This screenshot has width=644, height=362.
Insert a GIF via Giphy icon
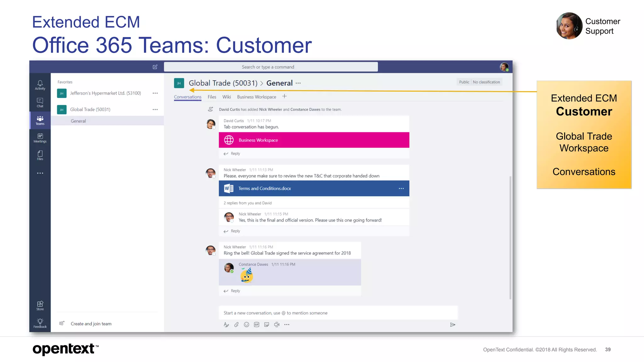(x=257, y=325)
